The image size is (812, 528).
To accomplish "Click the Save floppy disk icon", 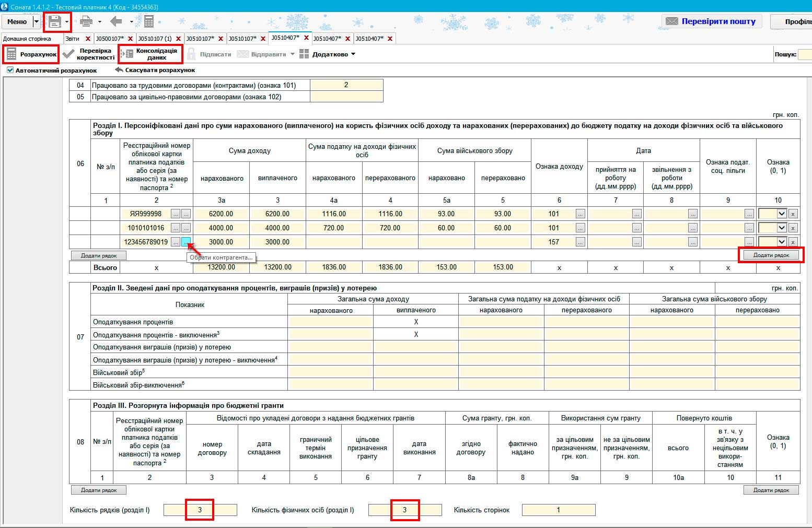I will coord(55,21).
